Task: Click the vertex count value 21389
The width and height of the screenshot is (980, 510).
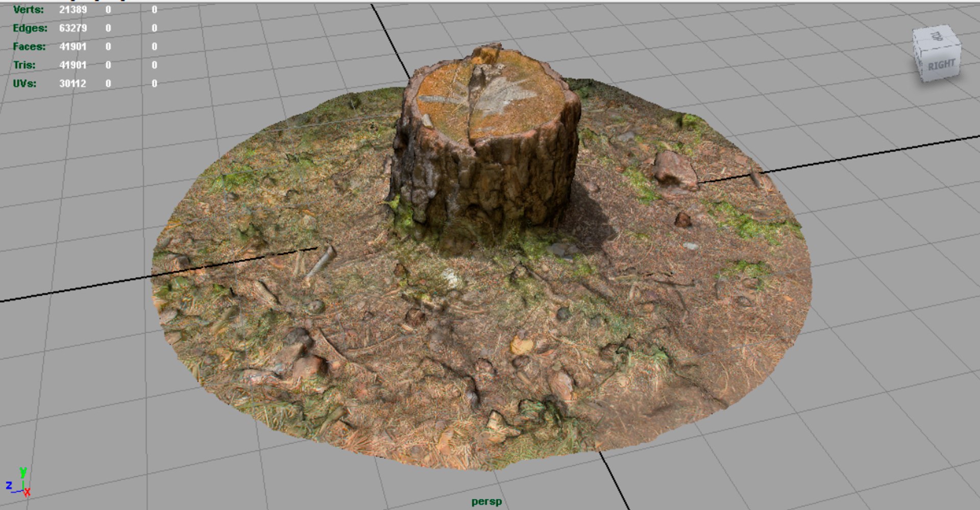Action: click(x=73, y=10)
